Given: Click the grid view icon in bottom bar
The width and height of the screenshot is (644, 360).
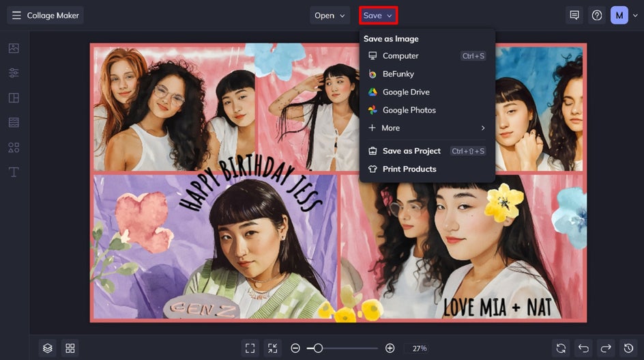Looking at the screenshot, I should coord(70,348).
